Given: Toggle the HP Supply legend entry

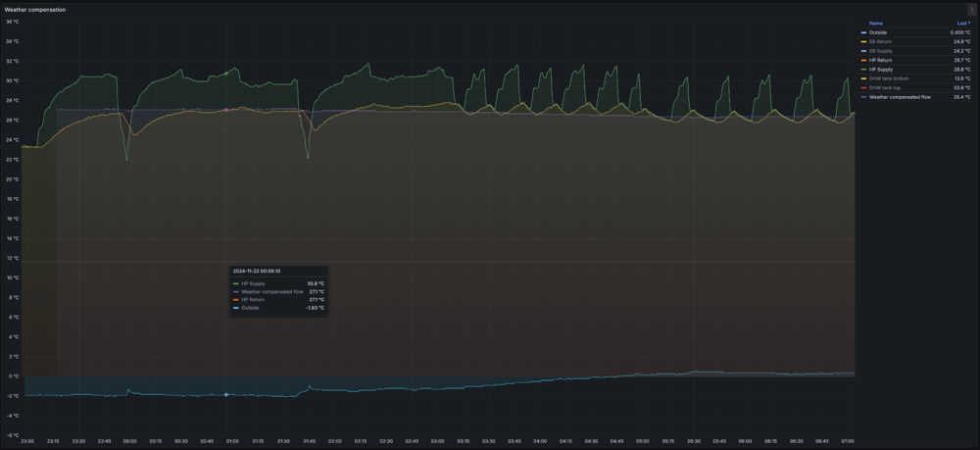Looking at the screenshot, I should (x=881, y=70).
